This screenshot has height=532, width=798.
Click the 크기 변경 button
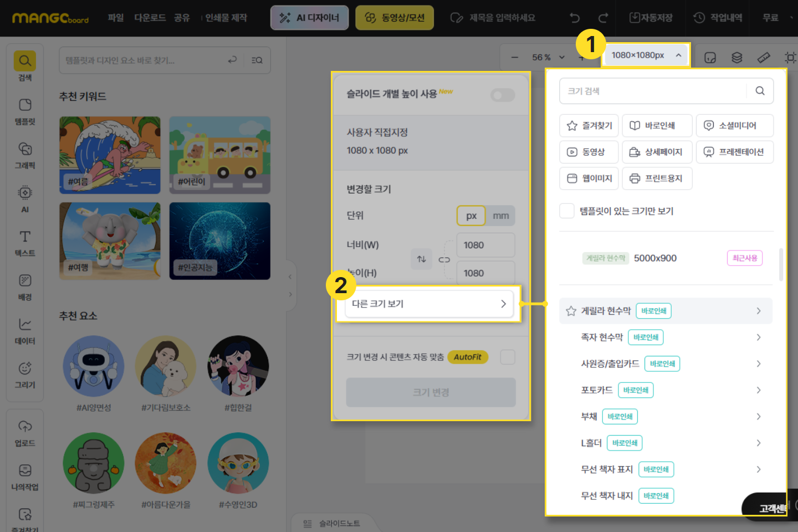(431, 392)
